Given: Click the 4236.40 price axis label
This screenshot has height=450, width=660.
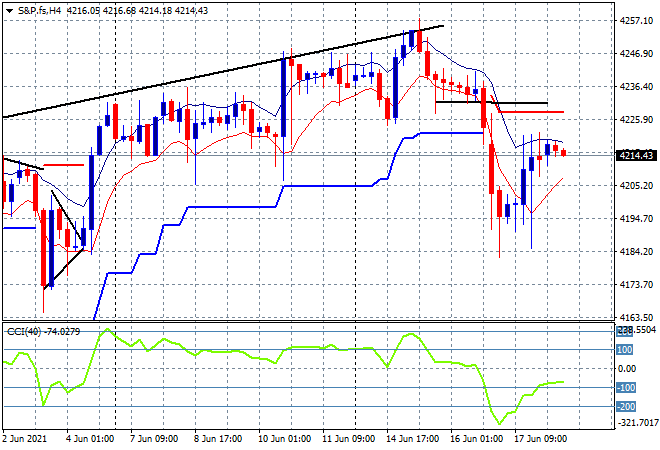Looking at the screenshot, I should click(636, 87).
